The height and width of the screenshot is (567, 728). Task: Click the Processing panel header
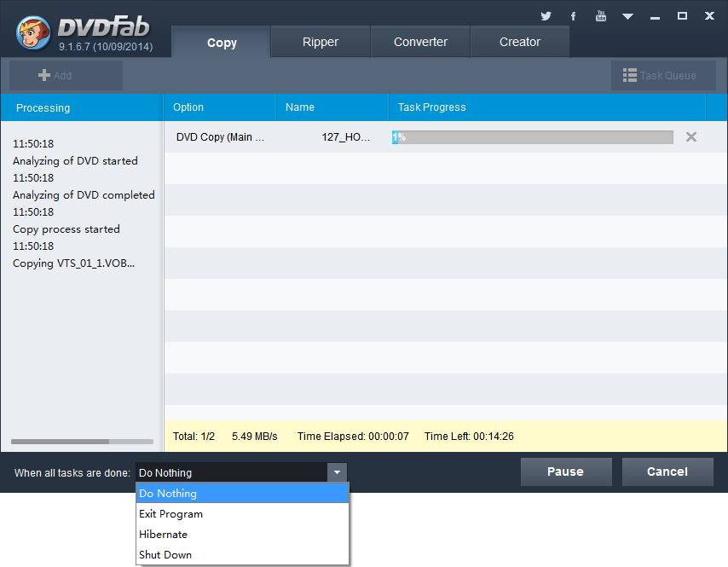[x=82, y=107]
